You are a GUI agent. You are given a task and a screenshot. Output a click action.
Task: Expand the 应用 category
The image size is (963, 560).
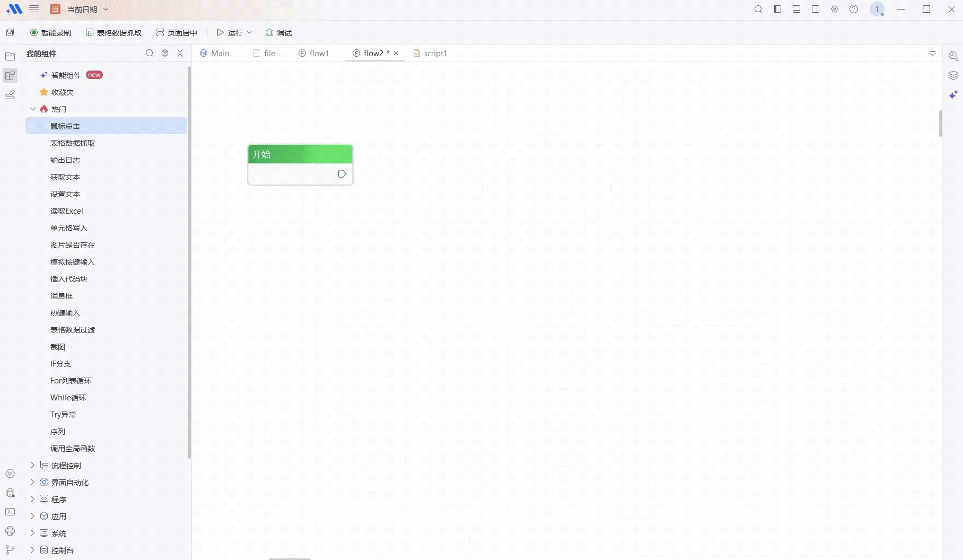(33, 516)
